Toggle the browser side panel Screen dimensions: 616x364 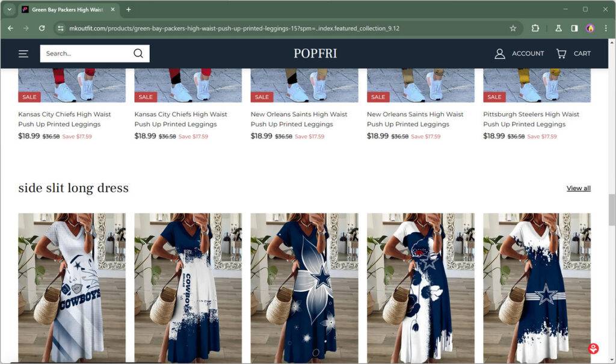pyautogui.click(x=574, y=28)
